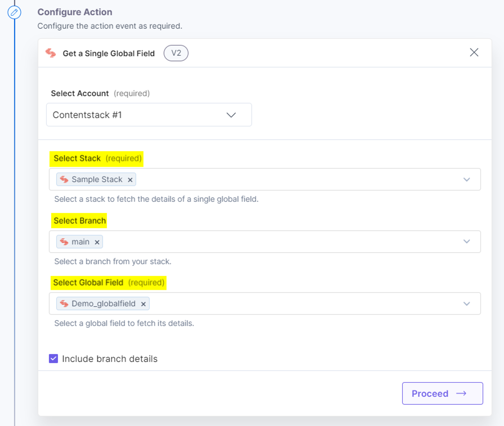The height and width of the screenshot is (426, 504).
Task: Uncheck Include branch details checkbox
Action: [53, 359]
